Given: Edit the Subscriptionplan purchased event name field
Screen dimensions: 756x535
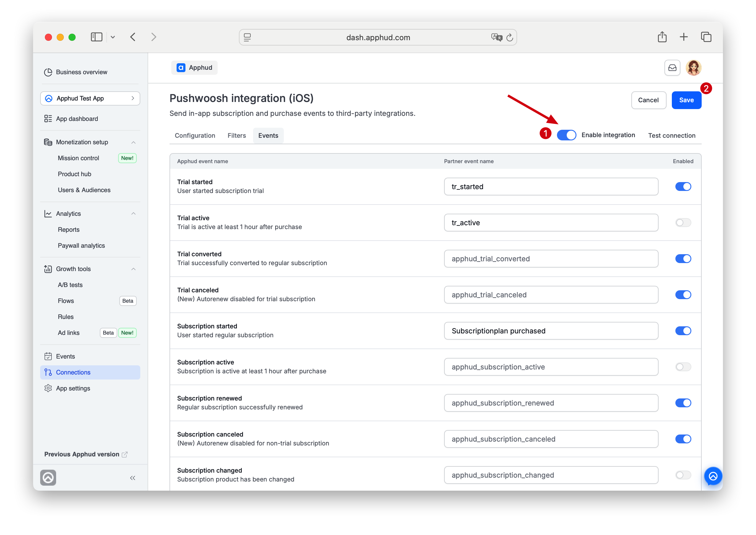Looking at the screenshot, I should [x=551, y=331].
